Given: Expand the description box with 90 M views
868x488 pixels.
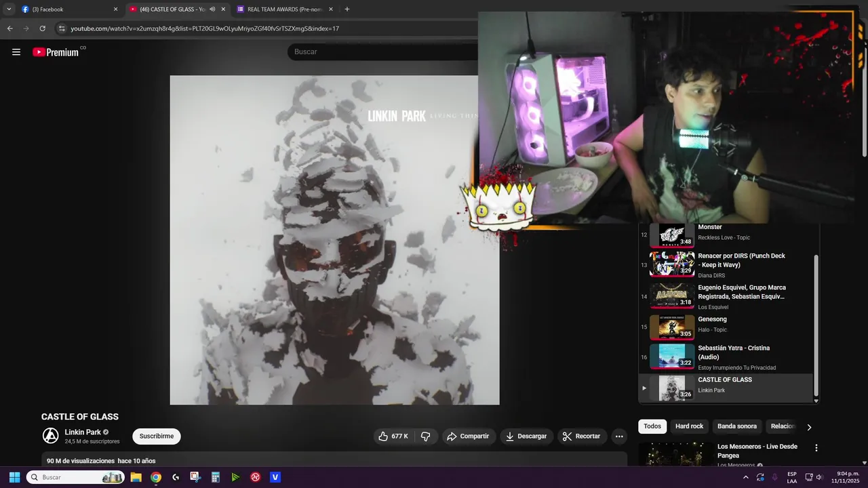Looking at the screenshot, I should pyautogui.click(x=334, y=460).
